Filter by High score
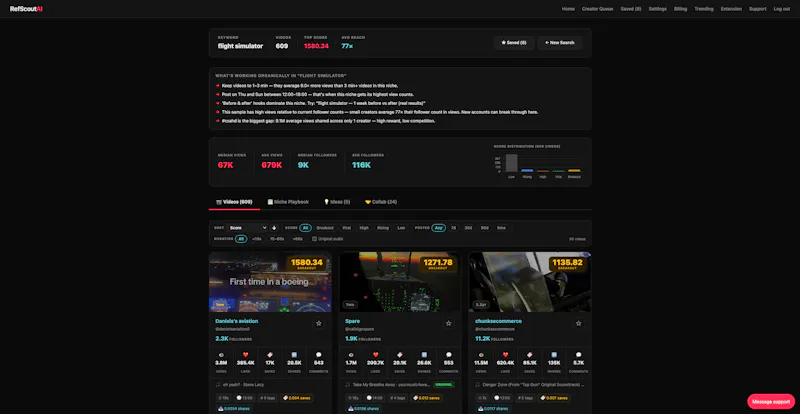The image size is (800, 414). pyautogui.click(x=364, y=228)
